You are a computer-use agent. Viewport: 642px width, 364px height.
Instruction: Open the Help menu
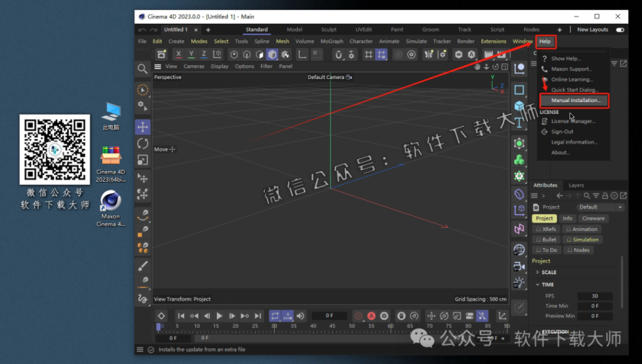pos(545,41)
